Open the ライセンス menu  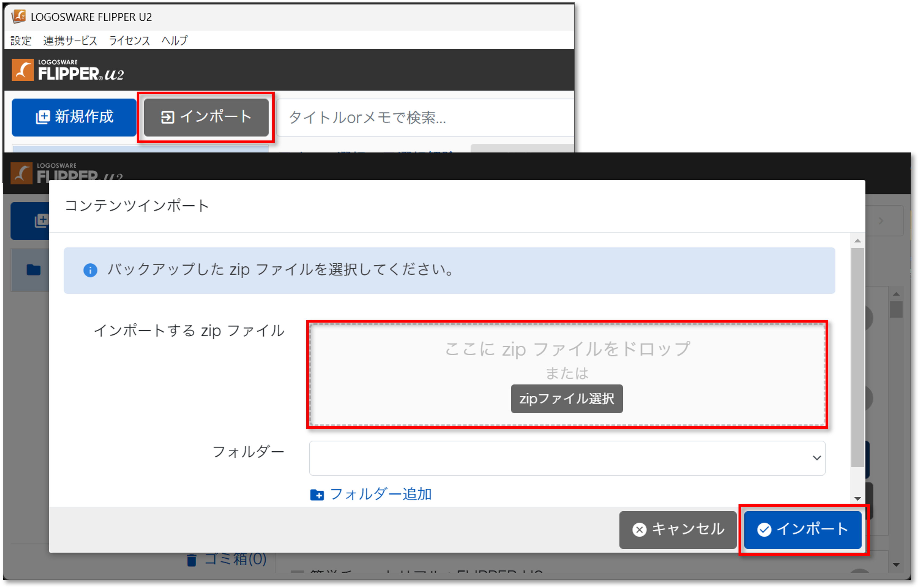pos(129,40)
